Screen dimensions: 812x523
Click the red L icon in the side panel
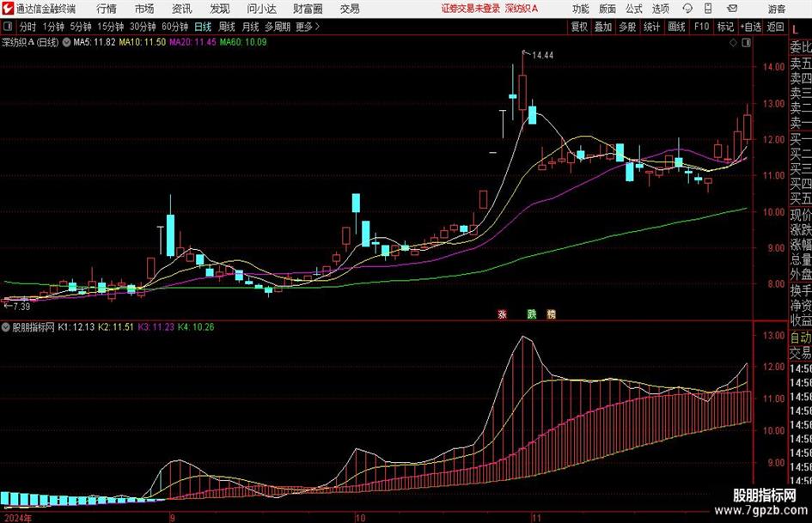pyautogui.click(x=795, y=31)
